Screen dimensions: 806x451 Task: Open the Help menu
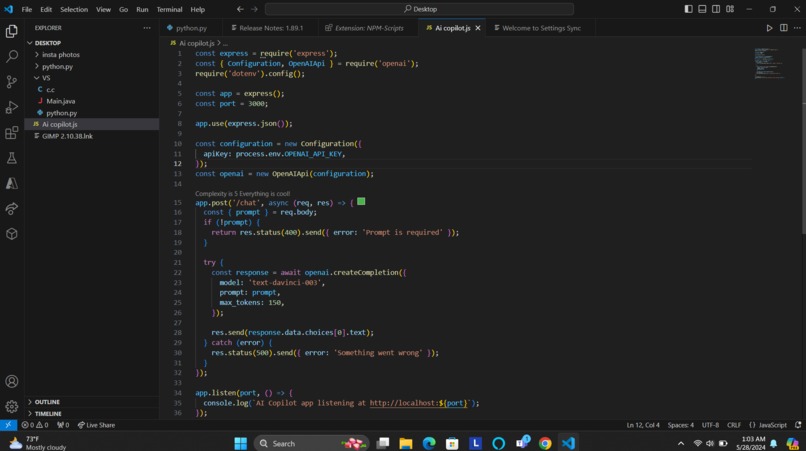(197, 9)
